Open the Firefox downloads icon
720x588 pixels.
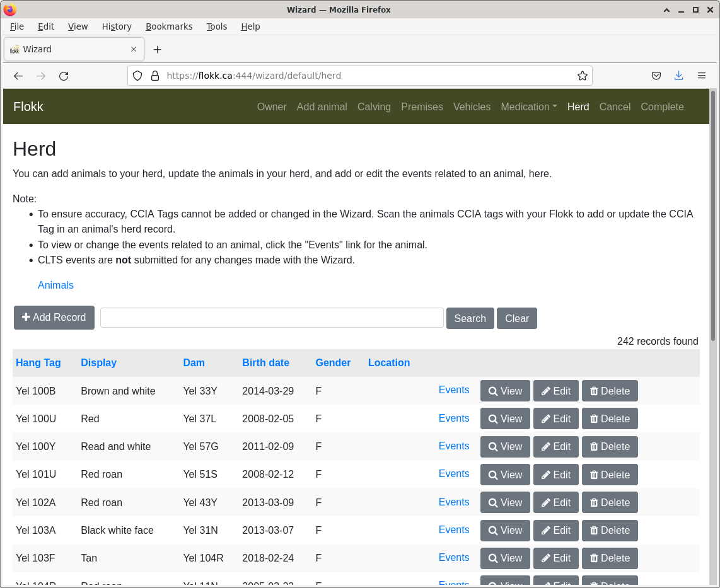679,76
